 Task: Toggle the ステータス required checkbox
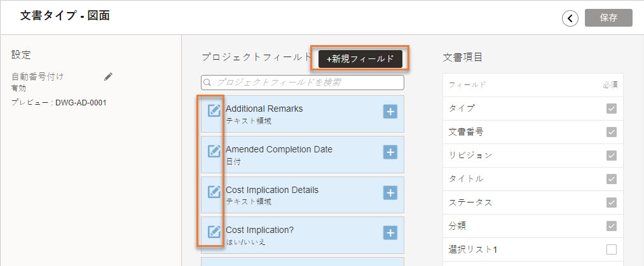pyautogui.click(x=612, y=203)
